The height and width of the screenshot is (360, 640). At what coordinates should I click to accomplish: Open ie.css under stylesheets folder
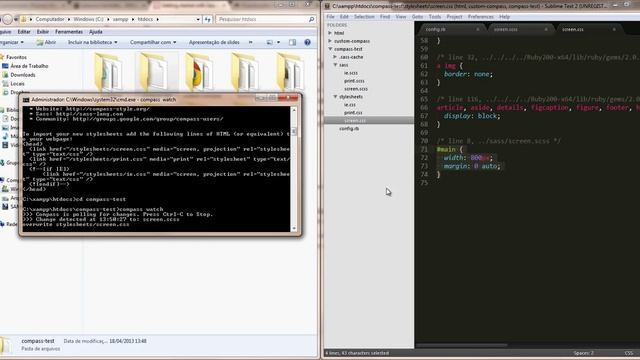point(350,105)
